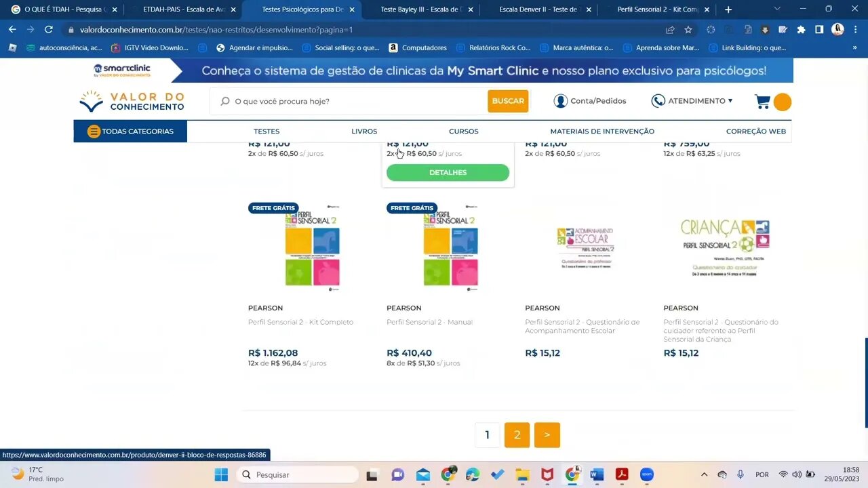Viewport: 868px width, 488px height.
Task: Open Perfil Sensorial 2 - Kit Completo link
Action: (x=300, y=322)
